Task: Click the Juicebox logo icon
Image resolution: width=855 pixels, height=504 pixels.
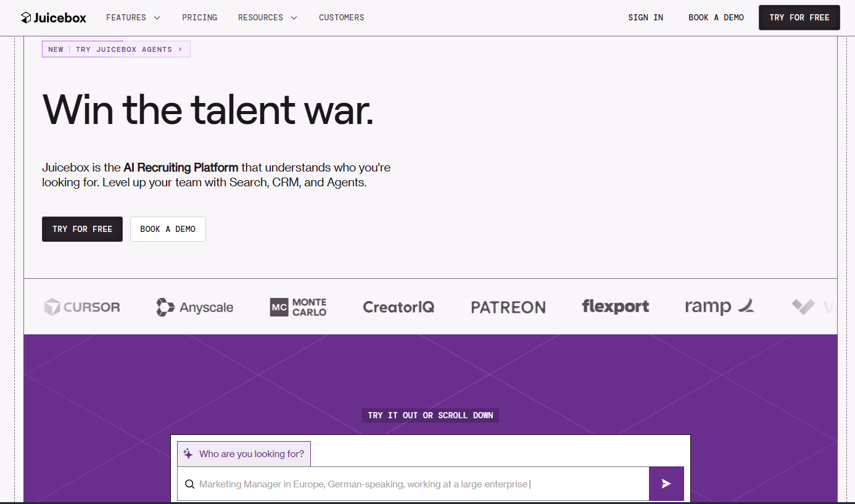Action: pyautogui.click(x=26, y=18)
